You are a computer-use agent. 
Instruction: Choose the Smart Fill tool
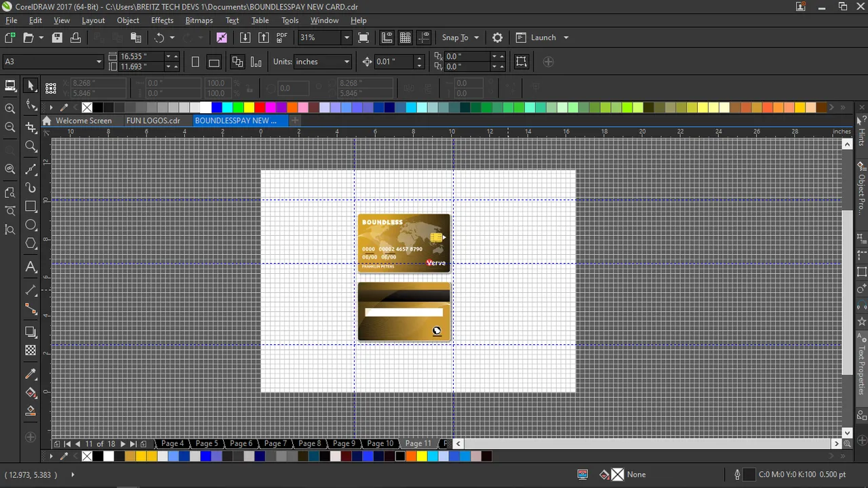[31, 411]
